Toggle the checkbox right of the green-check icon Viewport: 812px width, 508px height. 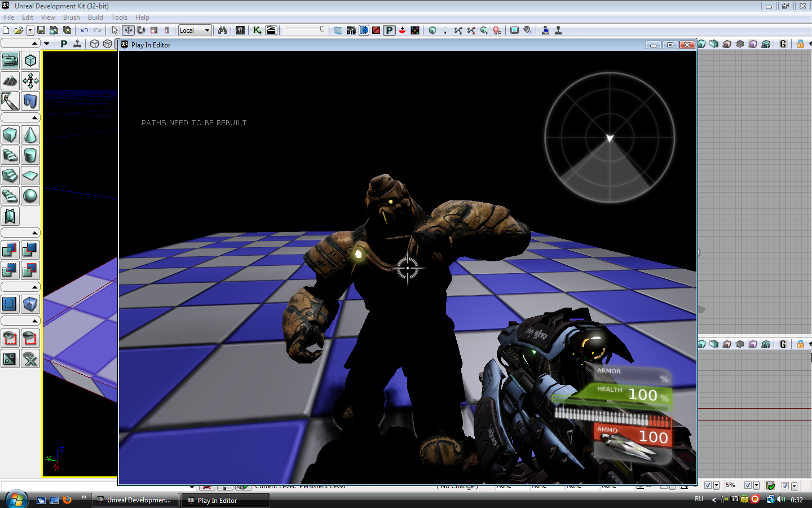click(x=785, y=485)
